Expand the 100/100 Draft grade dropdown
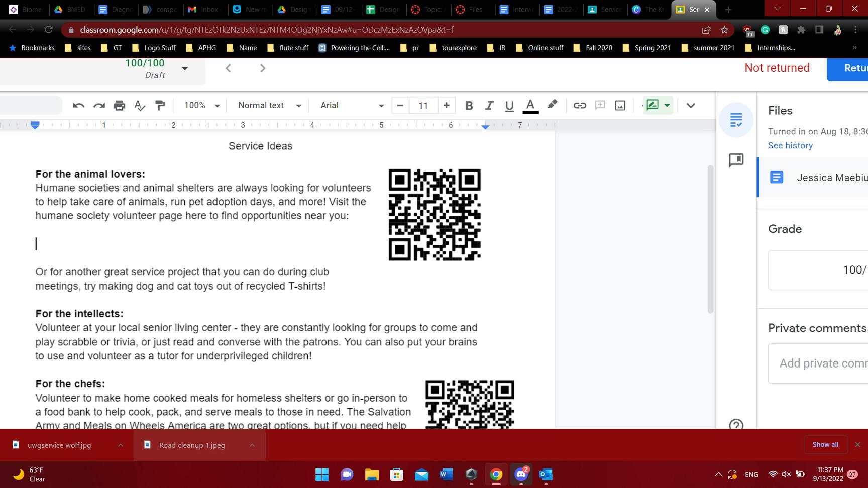The height and width of the screenshot is (488, 868). [185, 68]
